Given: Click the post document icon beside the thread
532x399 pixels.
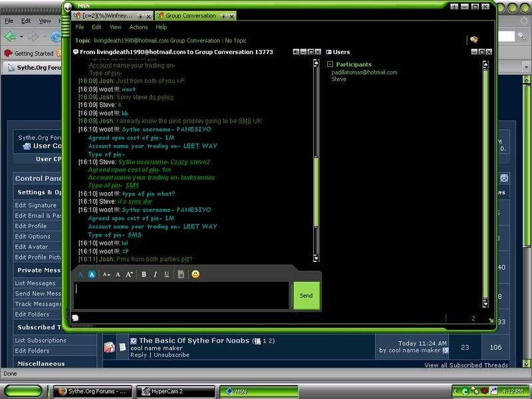Looking at the screenshot, I should pyautogui.click(x=122, y=346).
